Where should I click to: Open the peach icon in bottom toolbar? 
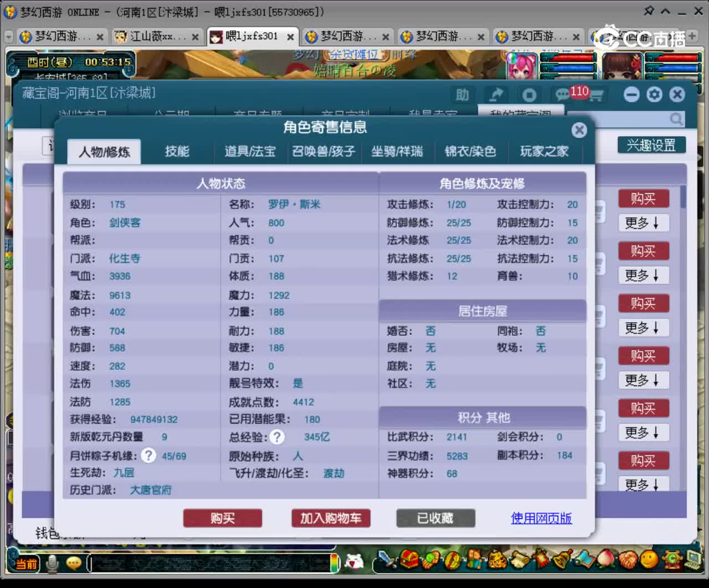coord(606,559)
